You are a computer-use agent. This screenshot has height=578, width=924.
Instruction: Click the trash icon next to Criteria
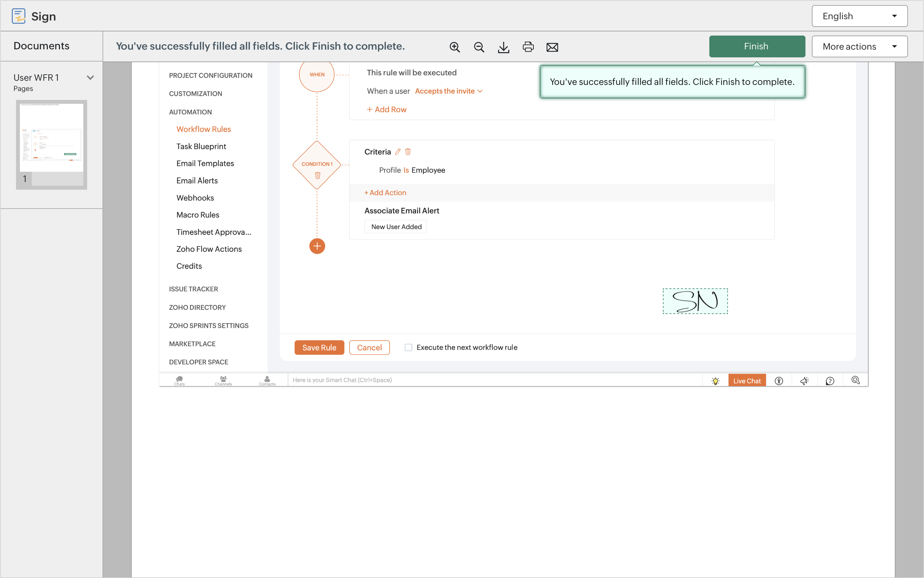click(408, 152)
